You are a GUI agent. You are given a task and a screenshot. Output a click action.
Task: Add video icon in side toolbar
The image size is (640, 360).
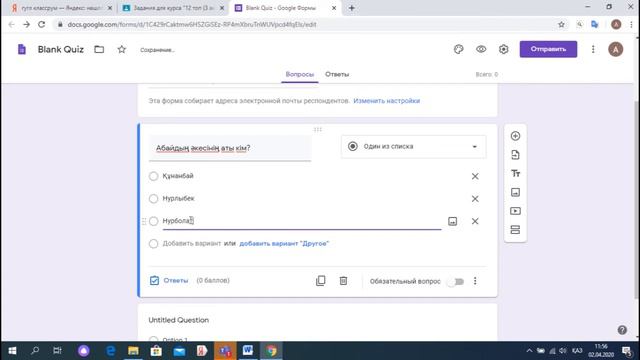point(515,211)
